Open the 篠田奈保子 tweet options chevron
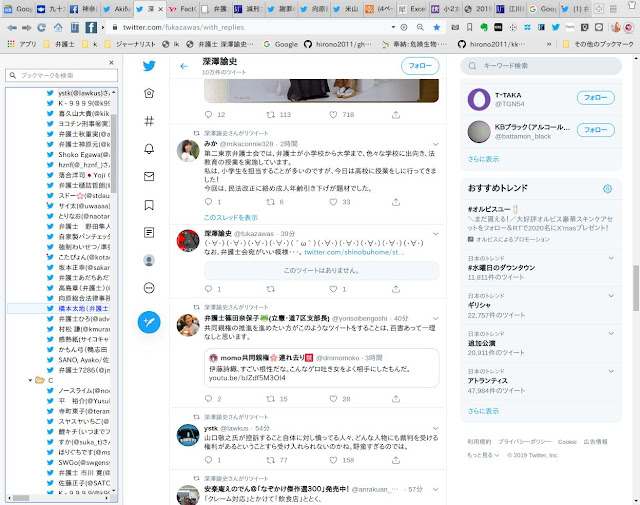 click(436, 318)
